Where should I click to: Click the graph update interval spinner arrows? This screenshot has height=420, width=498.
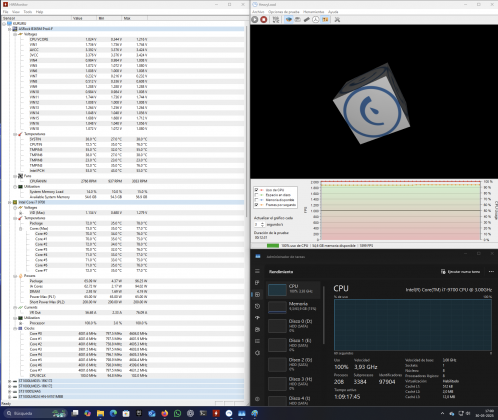pos(263,225)
